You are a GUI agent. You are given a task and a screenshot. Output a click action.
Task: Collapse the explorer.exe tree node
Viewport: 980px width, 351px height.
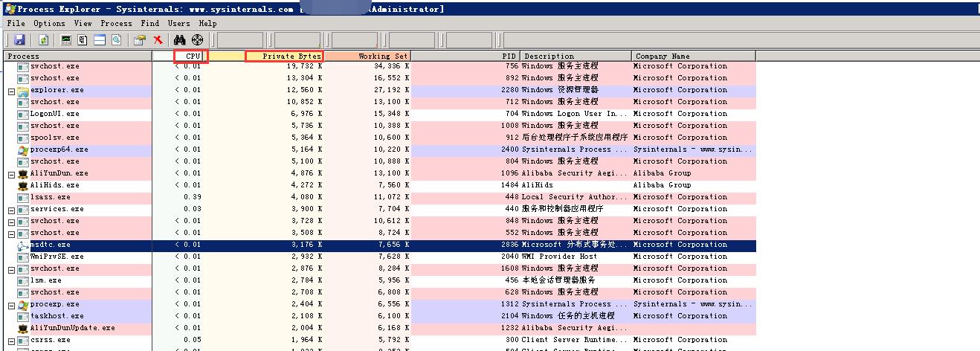(11, 91)
